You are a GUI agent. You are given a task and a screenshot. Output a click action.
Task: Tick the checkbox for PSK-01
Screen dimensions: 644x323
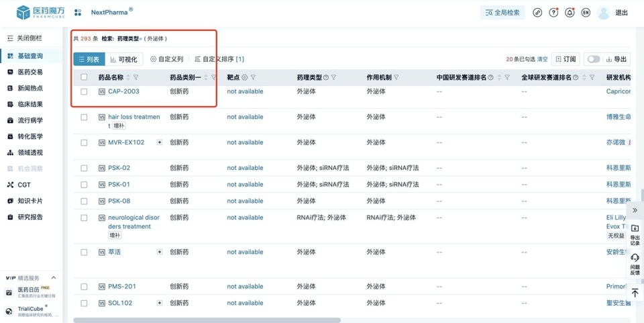(x=85, y=185)
